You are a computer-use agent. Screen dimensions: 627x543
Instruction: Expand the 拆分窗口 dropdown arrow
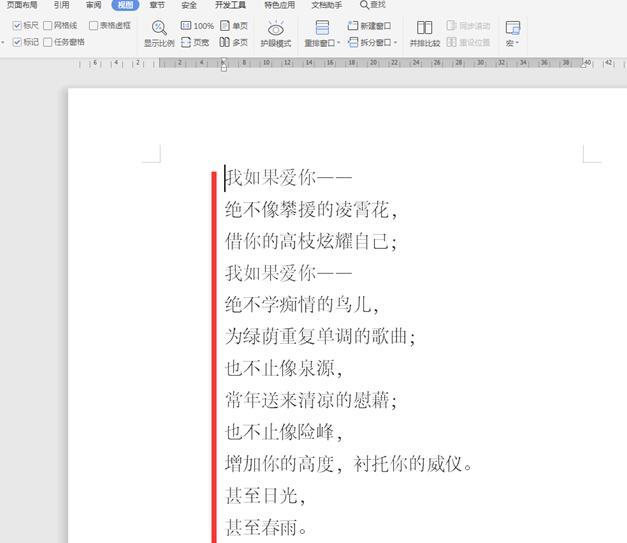pos(395,42)
